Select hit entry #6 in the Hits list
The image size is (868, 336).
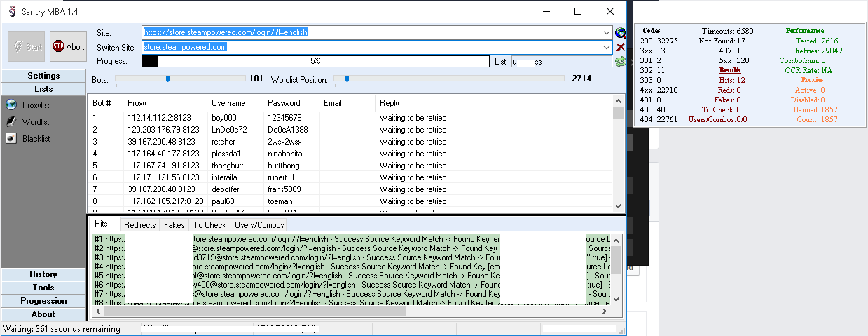[x=351, y=285]
